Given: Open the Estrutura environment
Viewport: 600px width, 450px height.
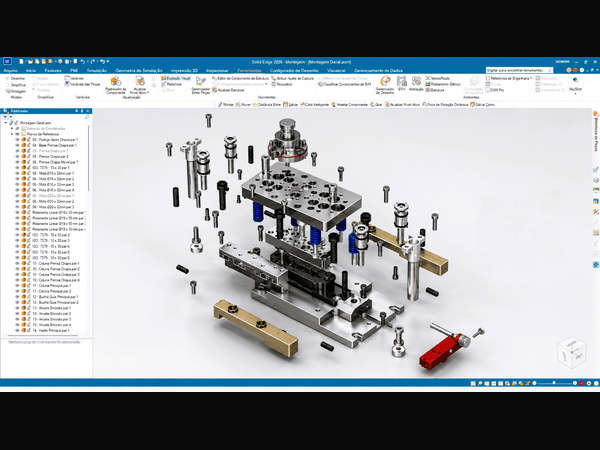Looking at the screenshot, I should (x=435, y=90).
